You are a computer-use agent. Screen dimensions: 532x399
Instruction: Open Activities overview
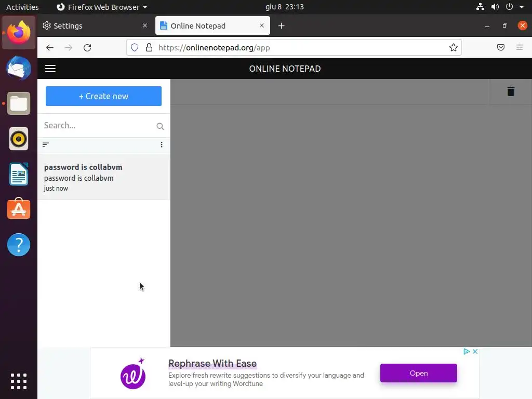(22, 7)
